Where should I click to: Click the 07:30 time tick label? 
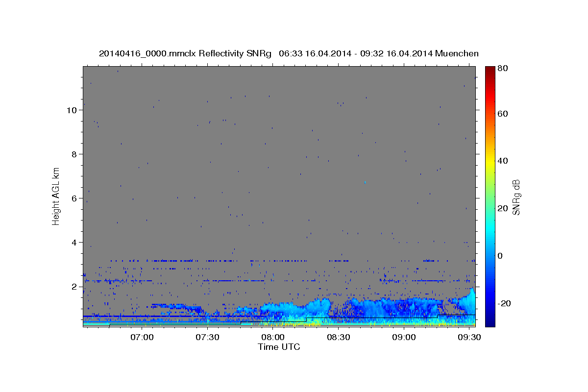208,338
